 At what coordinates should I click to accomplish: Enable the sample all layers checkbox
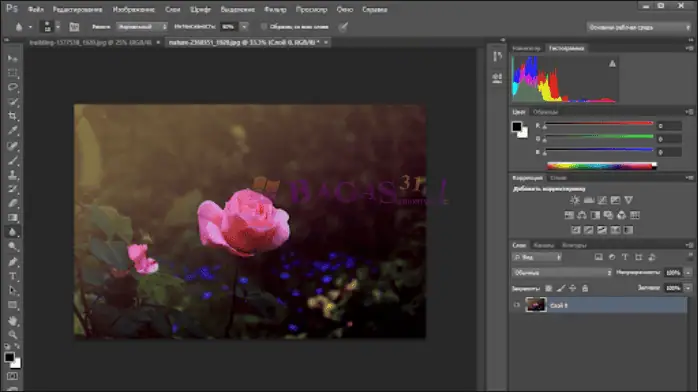[x=264, y=27]
